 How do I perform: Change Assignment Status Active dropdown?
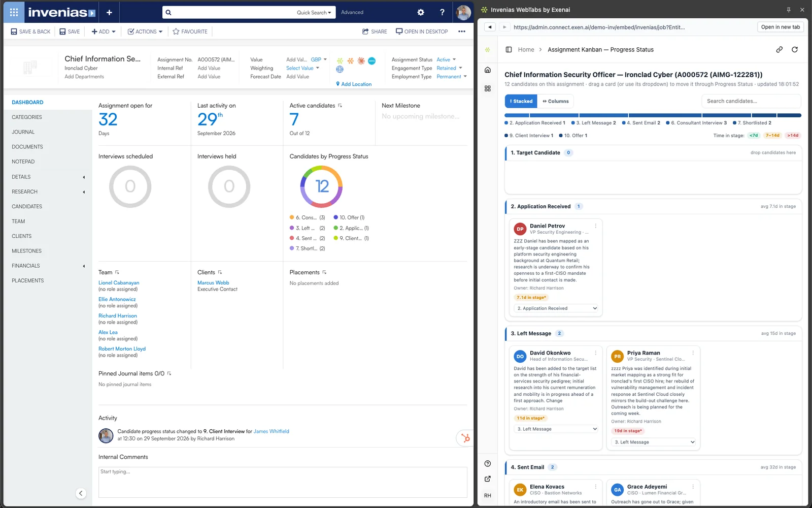447,59
